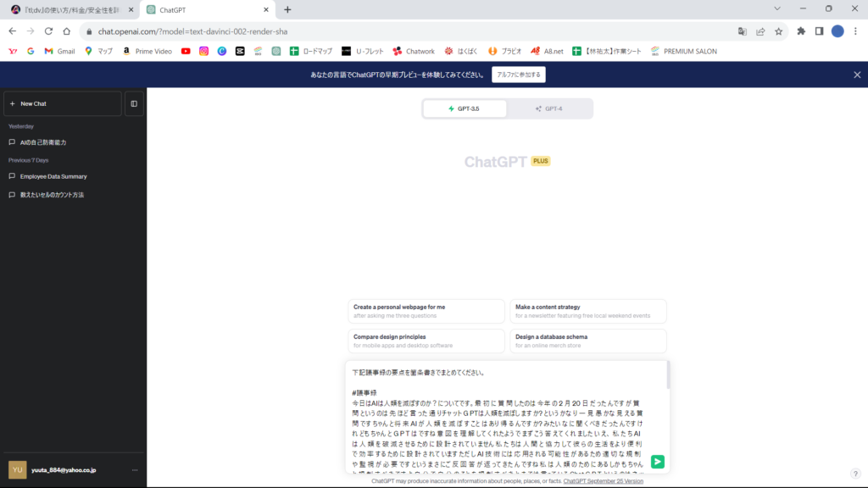Screen dimensions: 868x488
Task: Open the PREMIUM SALON bookmark
Action: point(684,51)
